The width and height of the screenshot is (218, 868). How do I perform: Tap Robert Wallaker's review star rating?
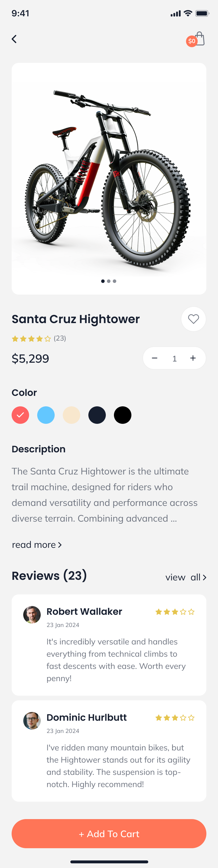175,612
